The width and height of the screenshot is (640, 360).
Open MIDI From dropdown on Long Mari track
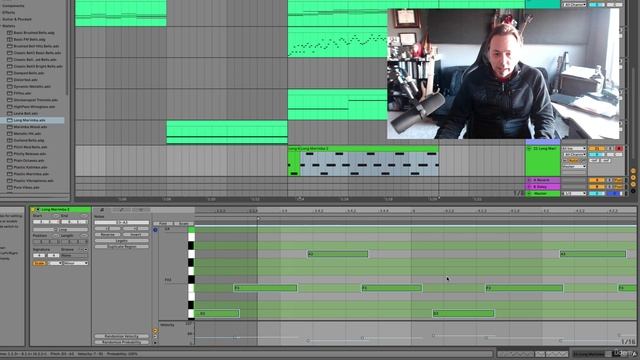[x=574, y=149]
